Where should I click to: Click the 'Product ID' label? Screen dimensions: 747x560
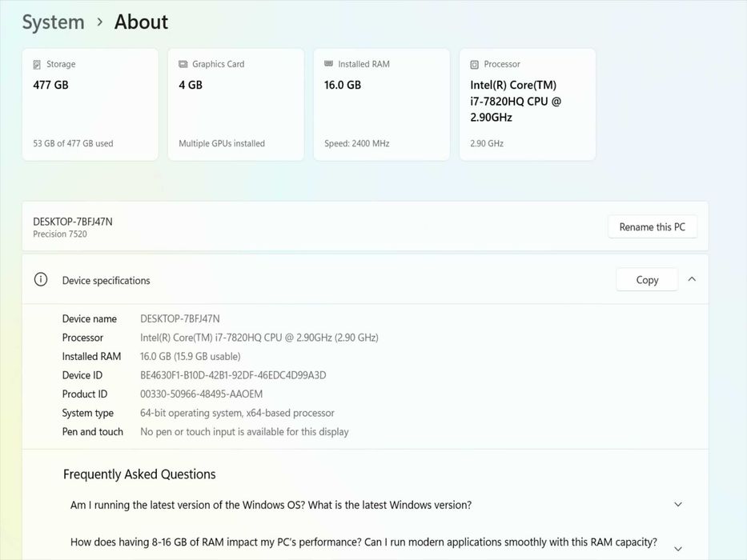click(85, 394)
